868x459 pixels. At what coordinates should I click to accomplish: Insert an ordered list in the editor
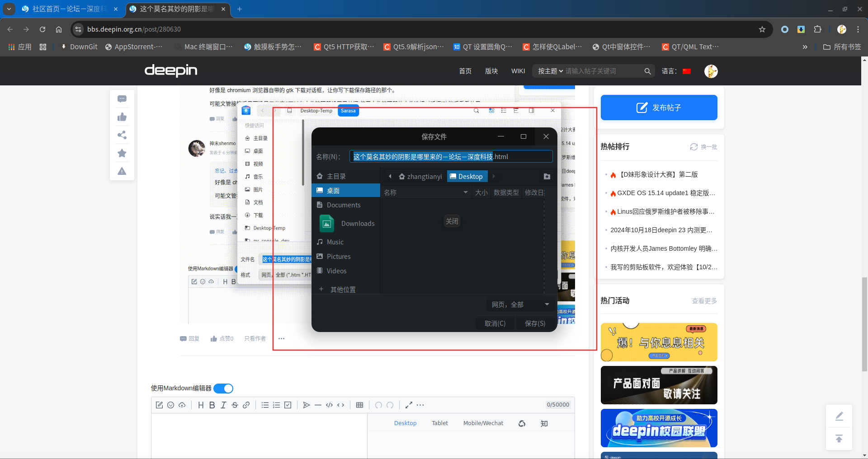(276, 405)
